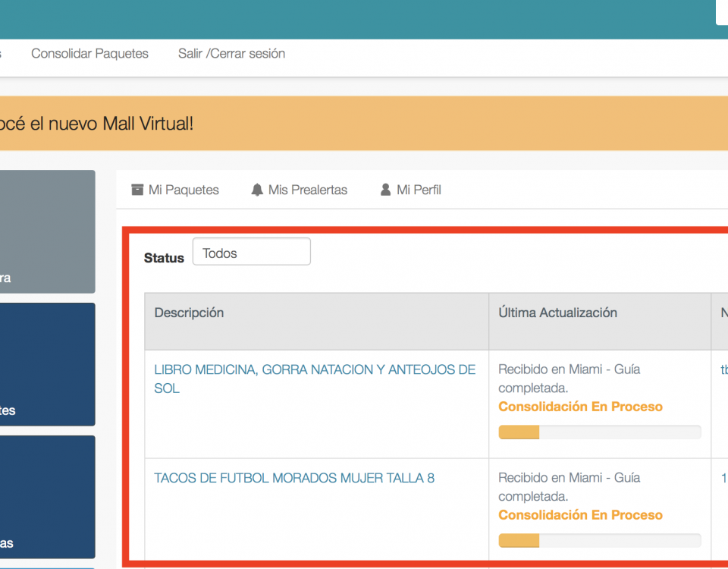Open the TACOS DE FUTBOL MORADOS package link
Viewport: 728px width, 569px height.
click(294, 478)
